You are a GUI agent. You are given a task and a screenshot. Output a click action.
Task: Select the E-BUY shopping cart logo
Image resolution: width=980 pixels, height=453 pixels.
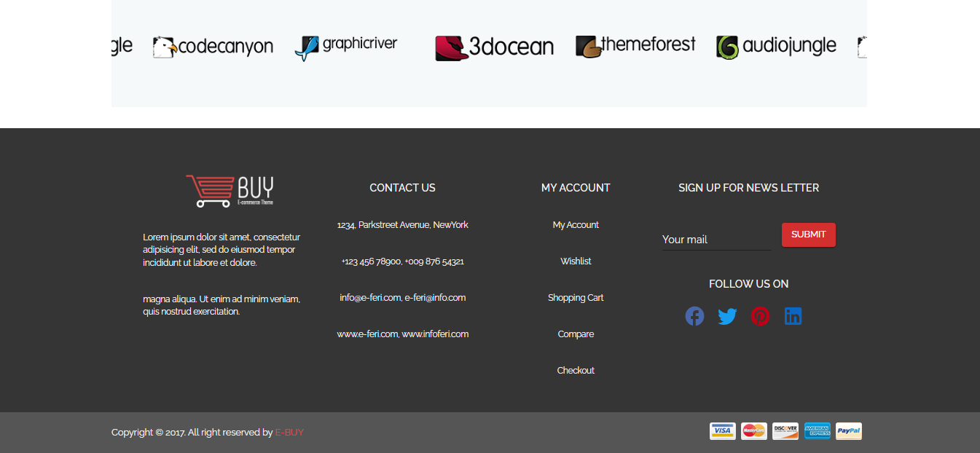click(230, 190)
